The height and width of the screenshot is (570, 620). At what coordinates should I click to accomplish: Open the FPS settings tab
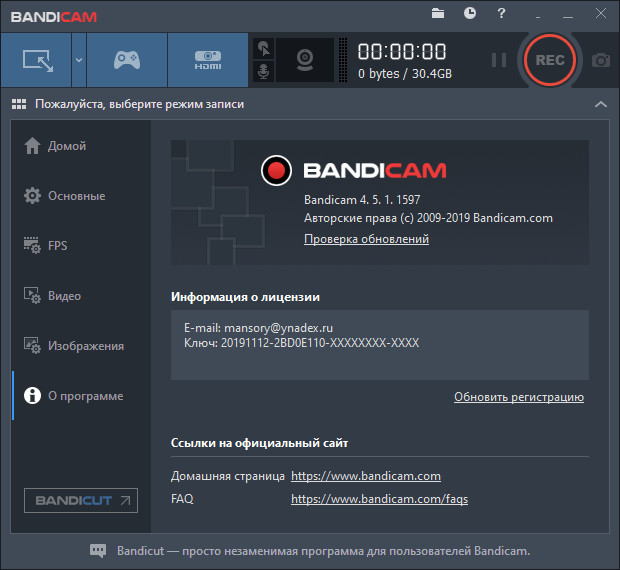pyautogui.click(x=60, y=246)
